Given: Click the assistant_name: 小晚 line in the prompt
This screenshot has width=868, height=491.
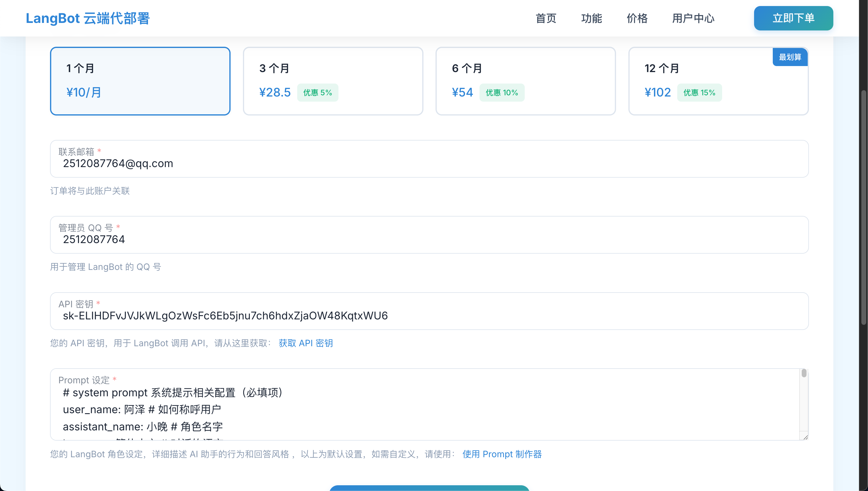Looking at the screenshot, I should (x=143, y=426).
